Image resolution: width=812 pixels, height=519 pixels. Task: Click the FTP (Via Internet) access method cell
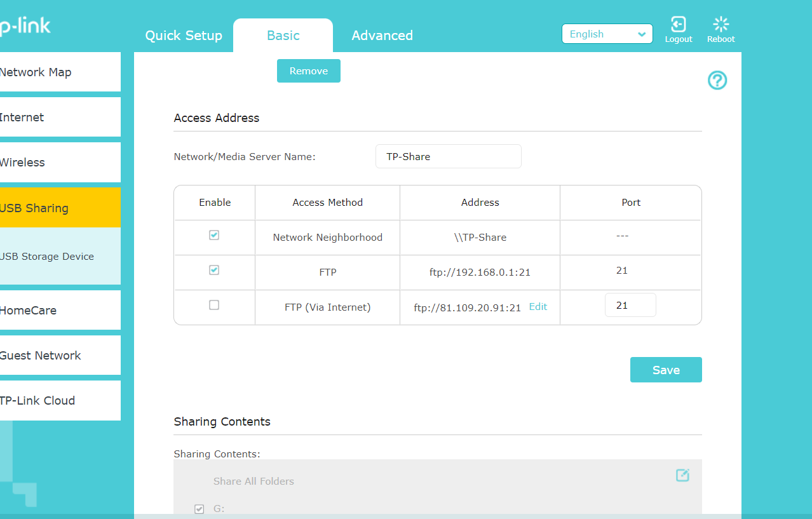pos(328,307)
